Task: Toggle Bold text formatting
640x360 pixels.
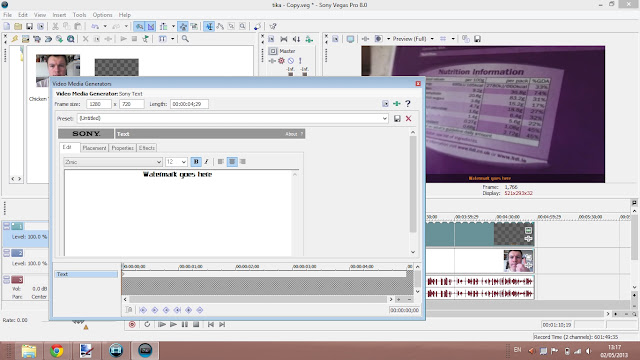Action: coord(196,162)
